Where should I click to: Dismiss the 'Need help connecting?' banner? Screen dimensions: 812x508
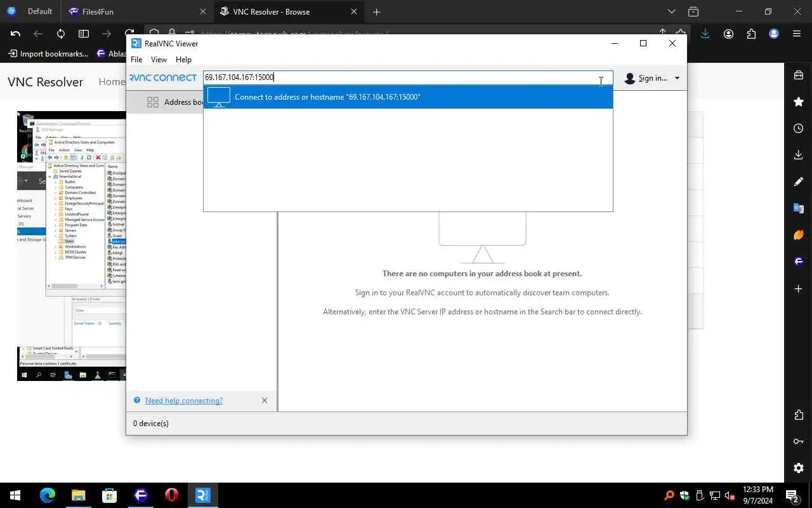[x=265, y=401]
